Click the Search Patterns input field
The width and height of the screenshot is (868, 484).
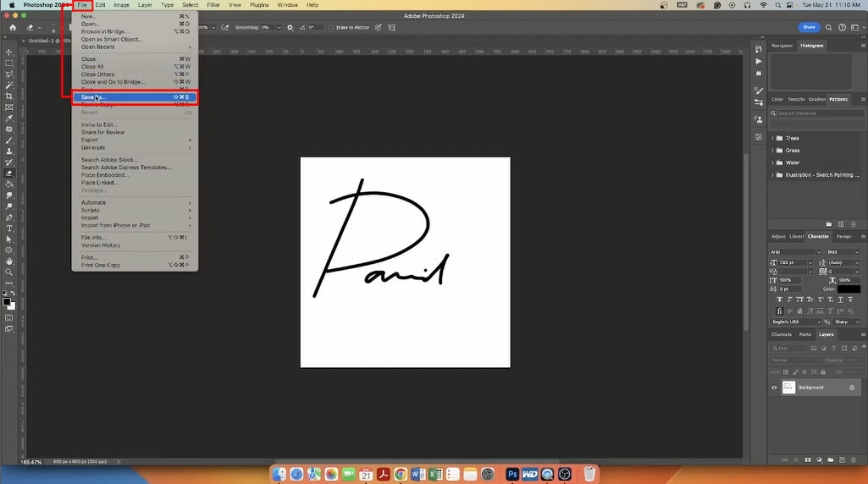[x=821, y=113]
